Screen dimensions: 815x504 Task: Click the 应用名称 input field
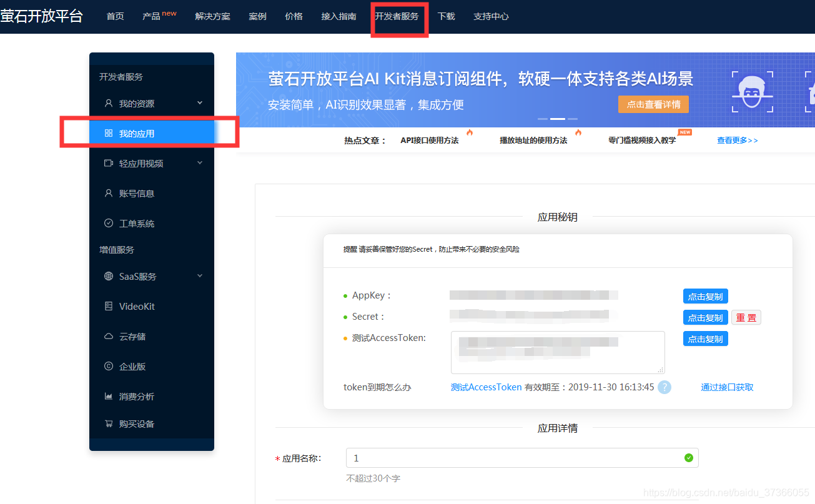tap(522, 458)
